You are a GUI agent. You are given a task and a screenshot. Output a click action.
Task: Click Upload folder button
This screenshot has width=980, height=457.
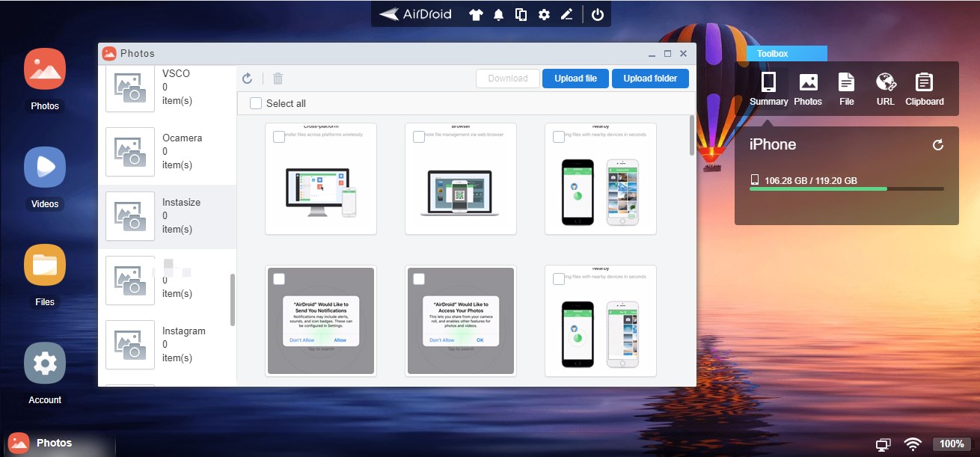coord(650,79)
